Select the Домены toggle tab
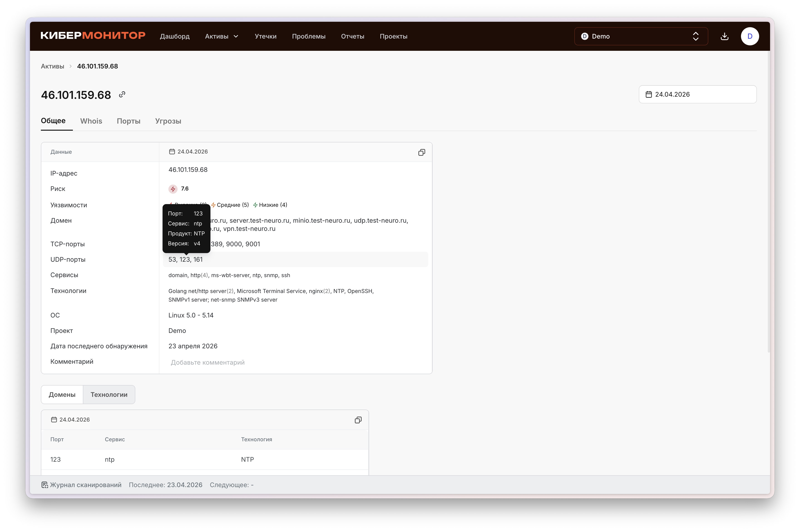The width and height of the screenshot is (800, 532). (62, 395)
